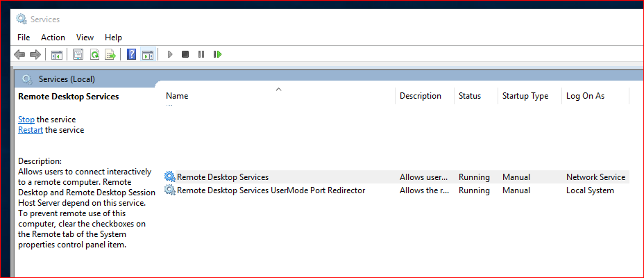This screenshot has height=278, width=644.
Task: Click Manual startup type of Remote Desktop Services
Action: point(516,177)
